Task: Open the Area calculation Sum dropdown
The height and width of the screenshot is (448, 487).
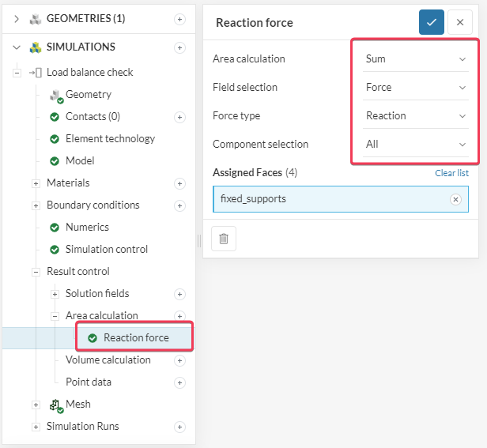Action: coord(415,58)
